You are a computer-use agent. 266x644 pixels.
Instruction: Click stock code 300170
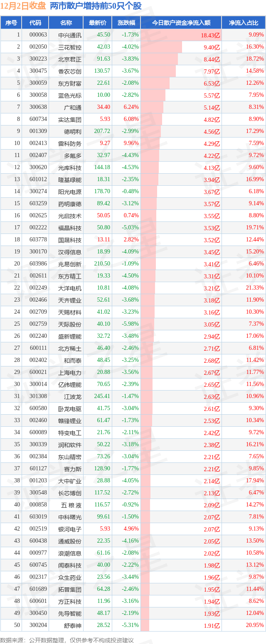click(x=38, y=252)
